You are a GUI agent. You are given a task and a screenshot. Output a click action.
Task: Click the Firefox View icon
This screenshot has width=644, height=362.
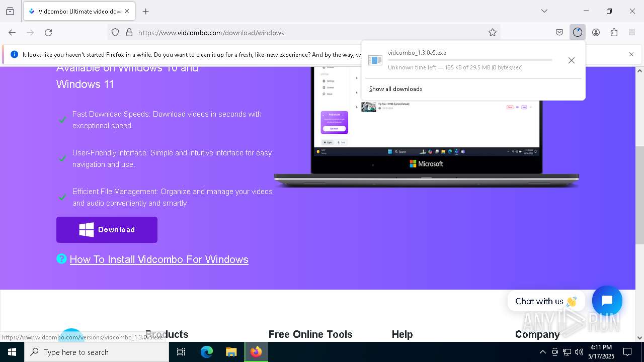click(10, 11)
